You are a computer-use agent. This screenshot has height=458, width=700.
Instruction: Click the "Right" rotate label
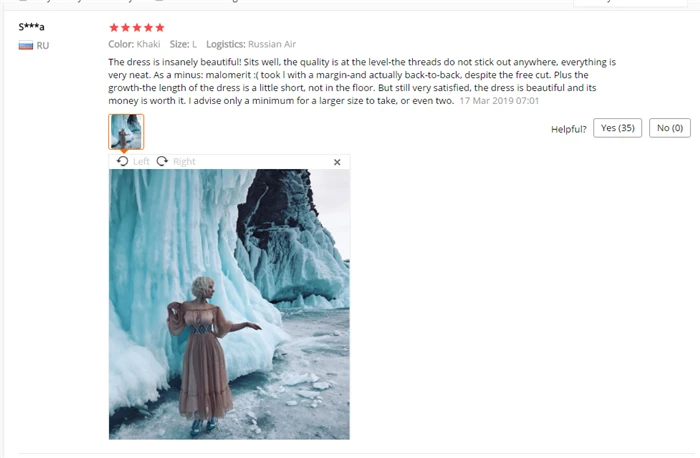(x=184, y=162)
